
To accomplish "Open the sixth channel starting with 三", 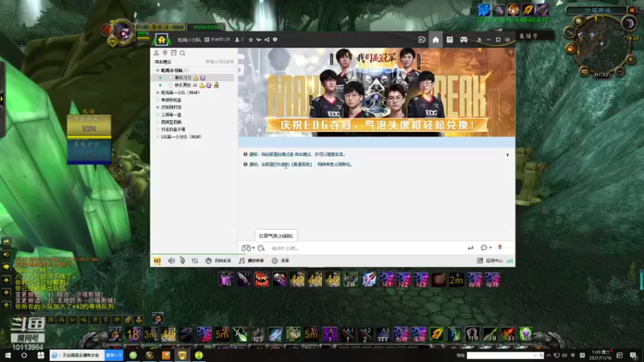I will [x=171, y=114].
